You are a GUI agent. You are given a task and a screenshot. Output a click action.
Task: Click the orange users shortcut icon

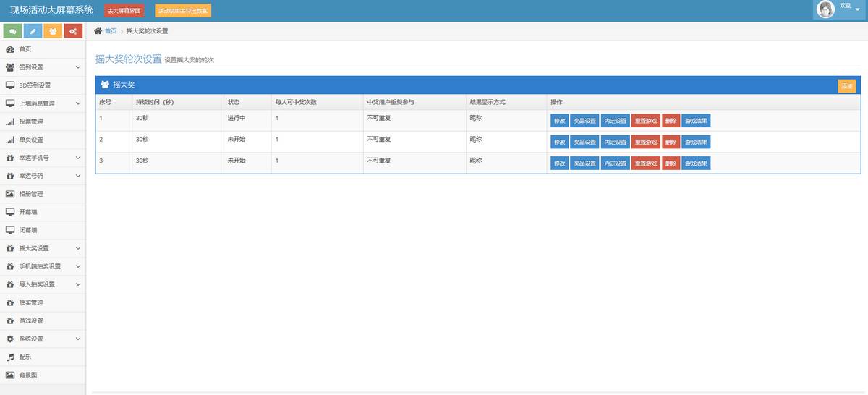(53, 31)
